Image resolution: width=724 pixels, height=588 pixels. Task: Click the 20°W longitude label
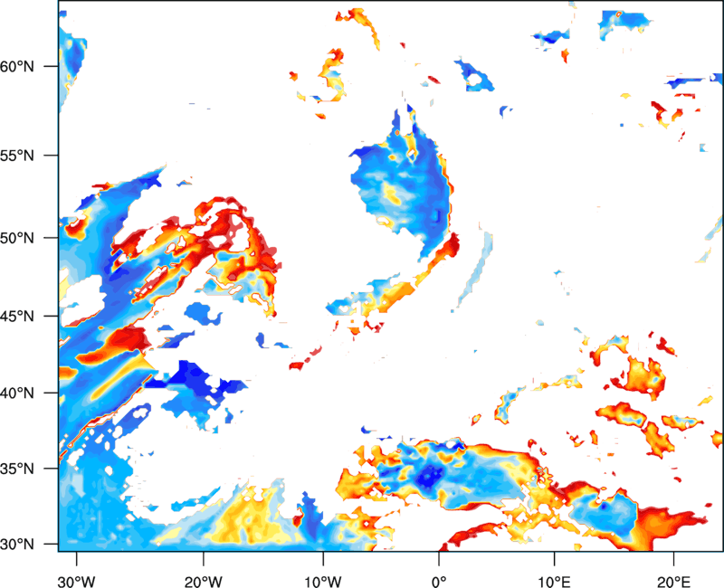pos(203,582)
